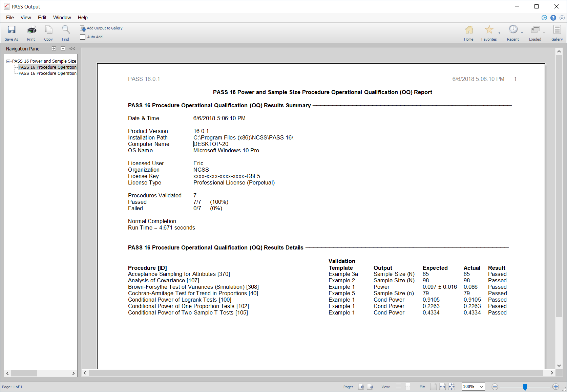Screen dimensions: 567x392
Task: Open the Help menu
Action: [x=83, y=18]
